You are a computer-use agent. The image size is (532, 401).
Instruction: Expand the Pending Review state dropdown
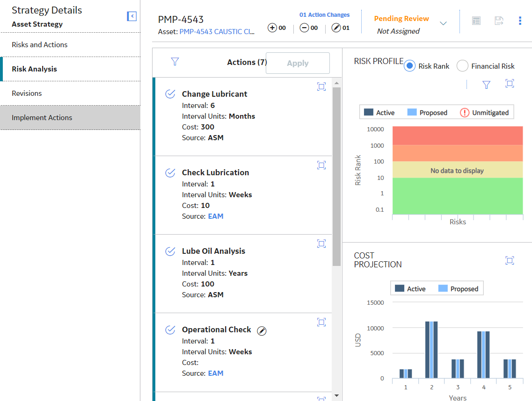[x=443, y=23]
